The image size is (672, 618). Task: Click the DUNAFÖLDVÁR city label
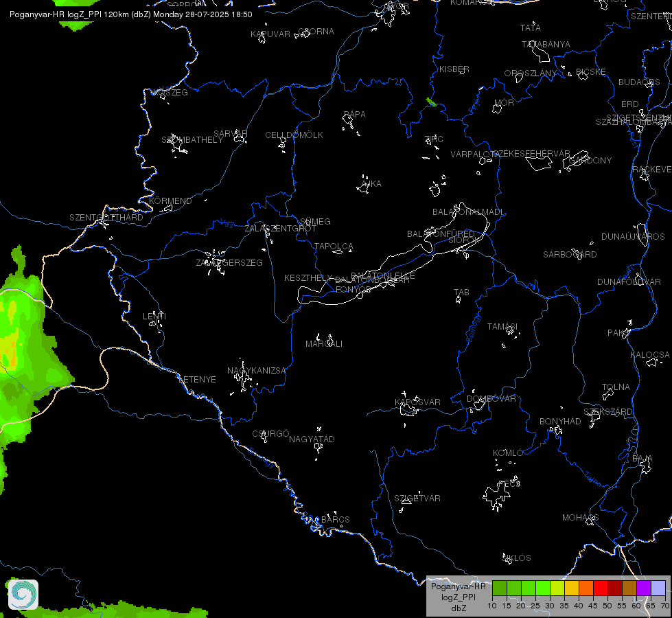click(x=629, y=282)
